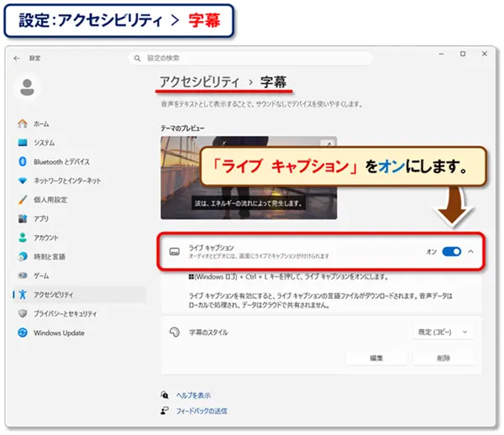Click the help icon beside ヘルプを表示
Viewport: 504px width, 435px height.
[165, 395]
